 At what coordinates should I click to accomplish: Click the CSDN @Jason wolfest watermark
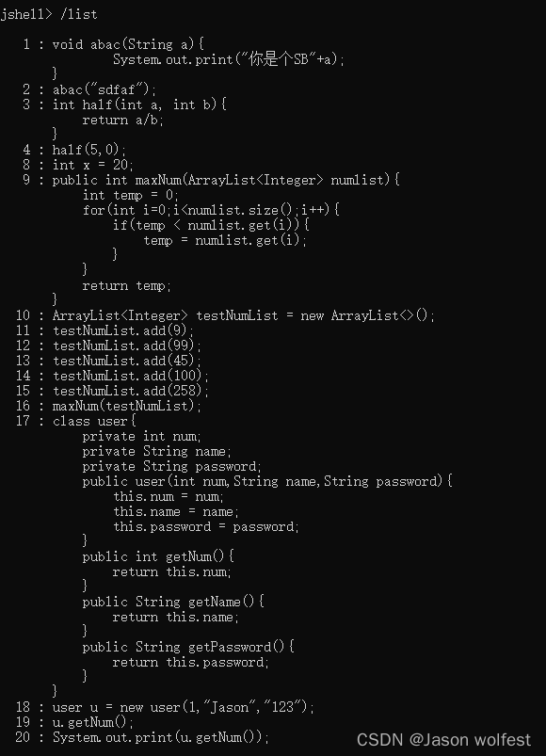(x=443, y=740)
